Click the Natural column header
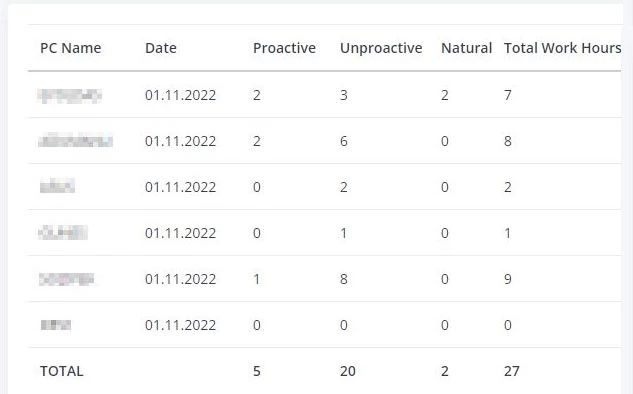This screenshot has height=394, width=633. (466, 48)
